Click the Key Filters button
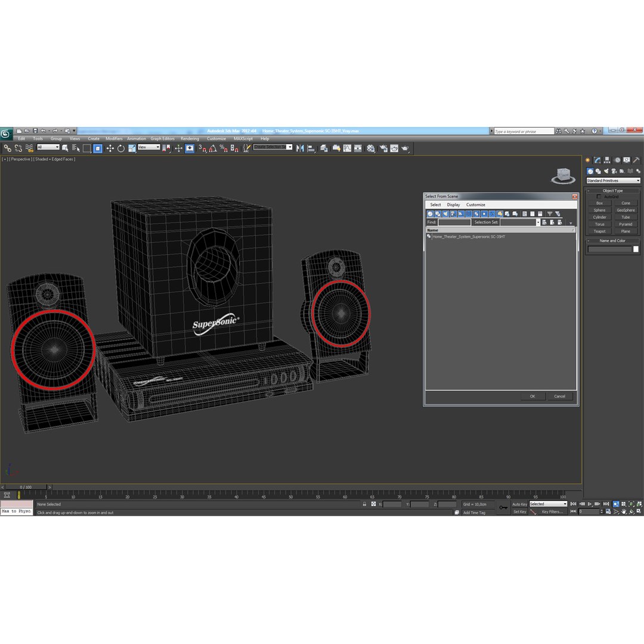Image resolution: width=644 pixels, height=644 pixels. [x=552, y=512]
